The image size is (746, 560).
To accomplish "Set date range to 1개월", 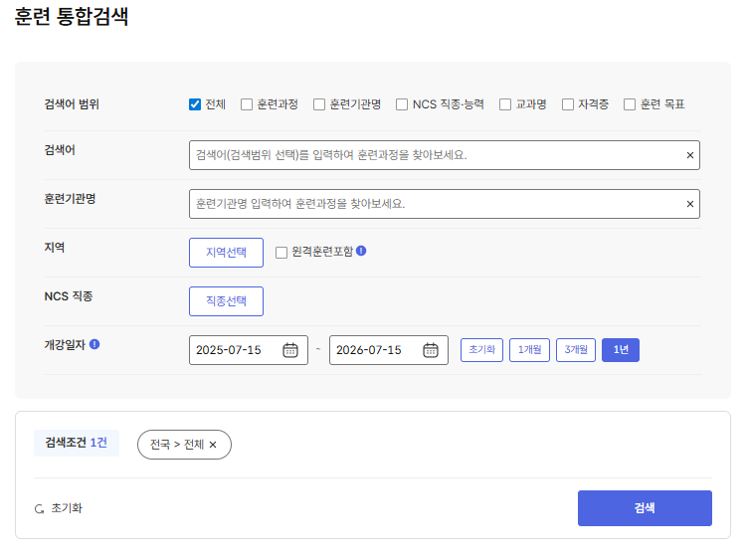I will pos(529,350).
